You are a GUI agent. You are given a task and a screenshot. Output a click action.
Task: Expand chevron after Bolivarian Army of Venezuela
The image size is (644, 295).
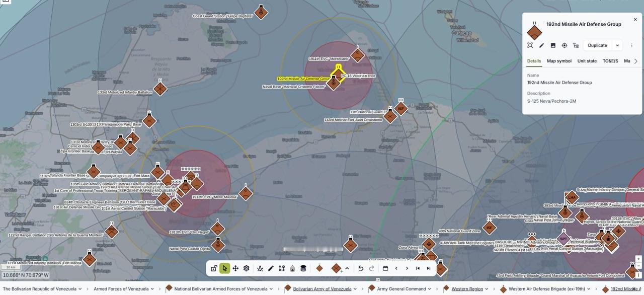coord(355,289)
